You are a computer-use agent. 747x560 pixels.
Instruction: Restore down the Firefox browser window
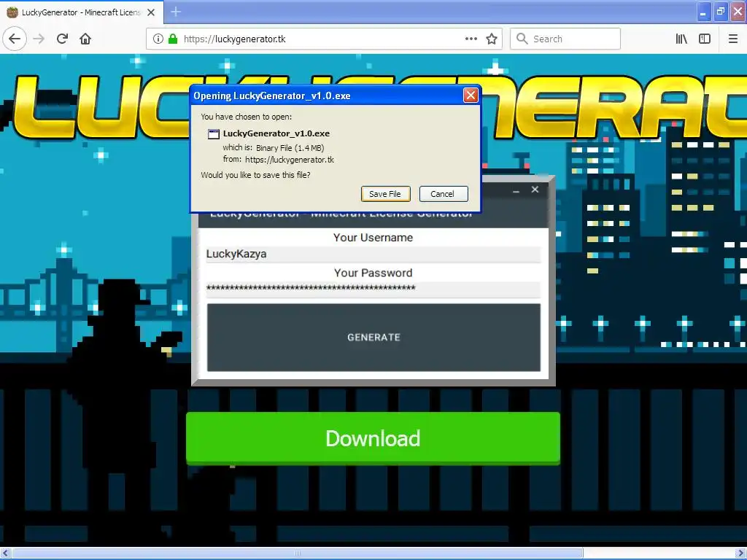pos(721,12)
